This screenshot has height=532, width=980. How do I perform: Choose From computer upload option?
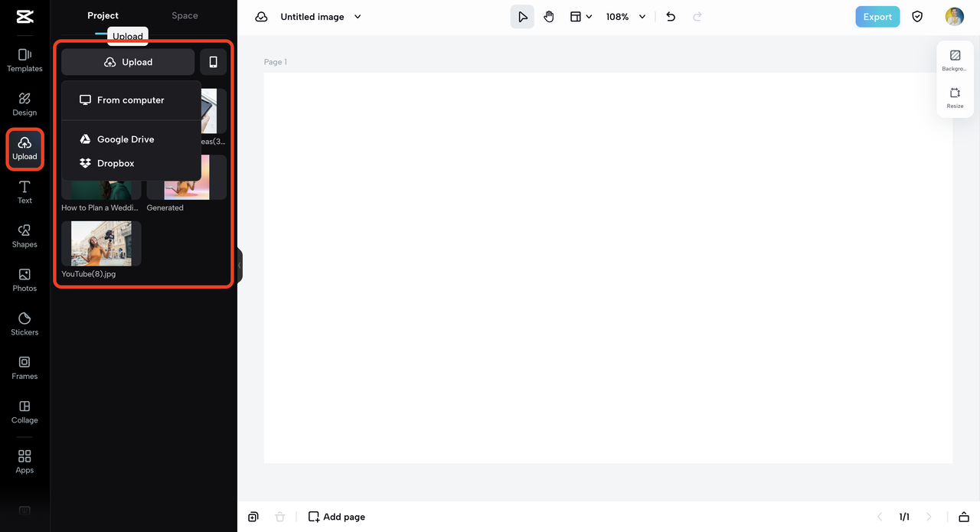click(x=130, y=100)
